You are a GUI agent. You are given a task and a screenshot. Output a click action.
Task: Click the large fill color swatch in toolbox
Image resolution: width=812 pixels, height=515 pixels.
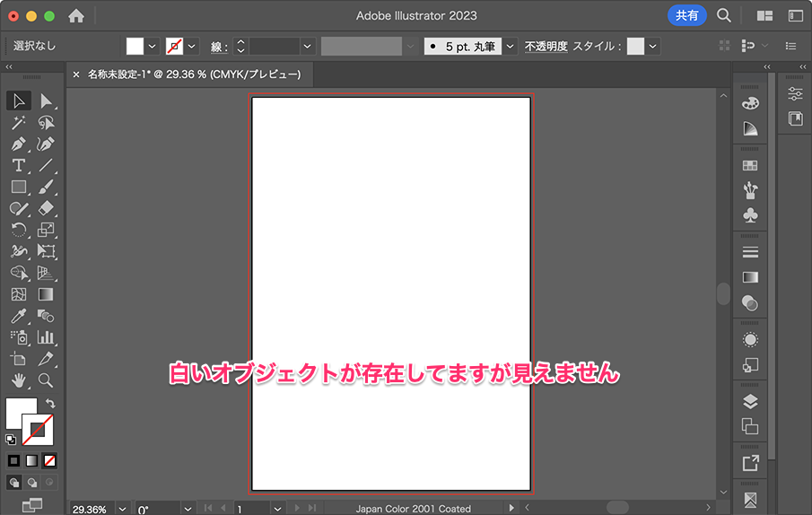pyautogui.click(x=20, y=413)
